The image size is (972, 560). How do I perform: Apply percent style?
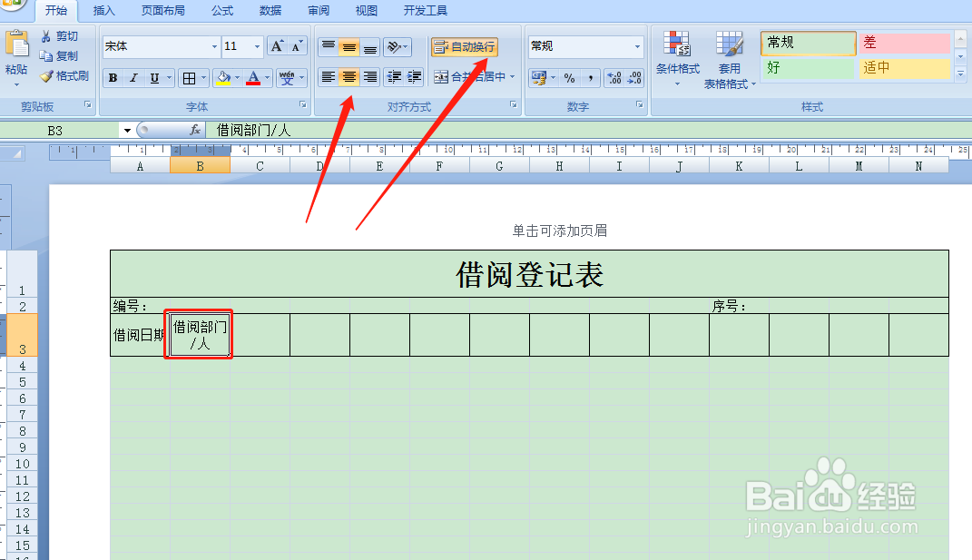569,78
